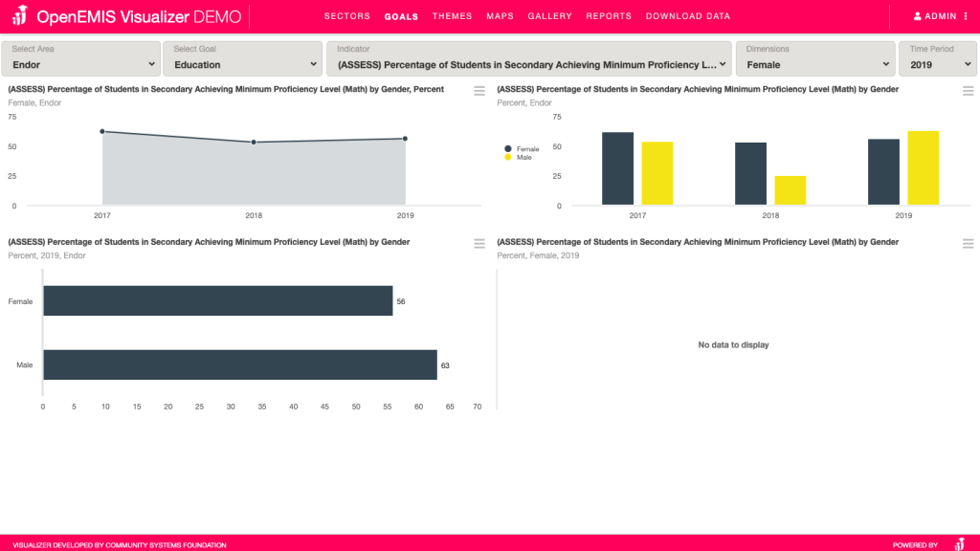980x551 pixels.
Task: Click the footer powered-by logo icon
Action: (x=959, y=544)
